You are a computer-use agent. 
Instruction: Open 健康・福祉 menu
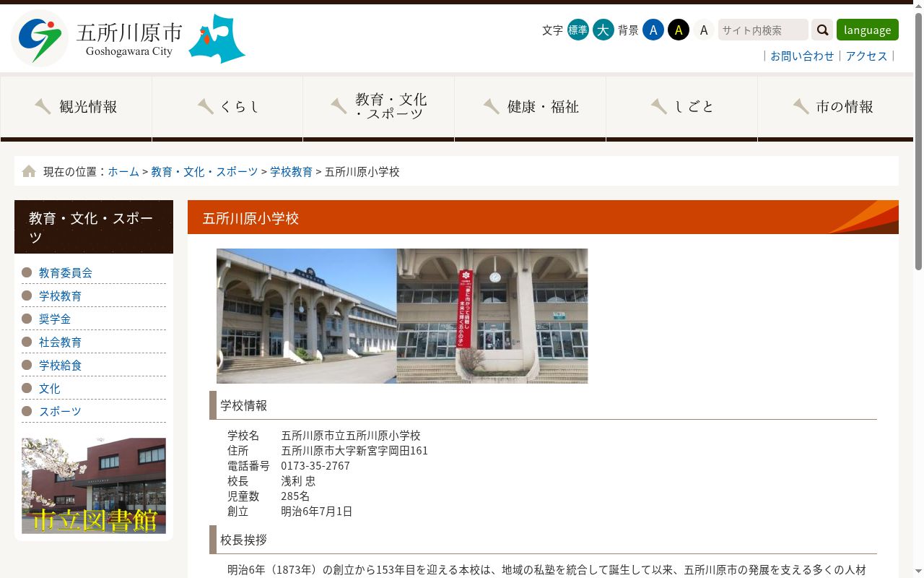pos(531,108)
